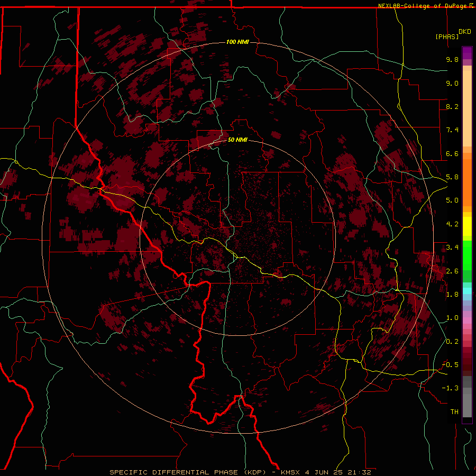Click the 5.0 scale value
Viewport: 476px width, 476px height.
[x=452, y=200]
